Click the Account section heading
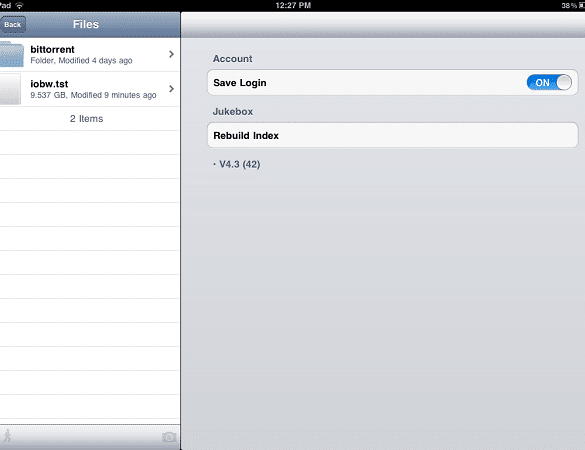The image size is (585, 450). coord(232,59)
